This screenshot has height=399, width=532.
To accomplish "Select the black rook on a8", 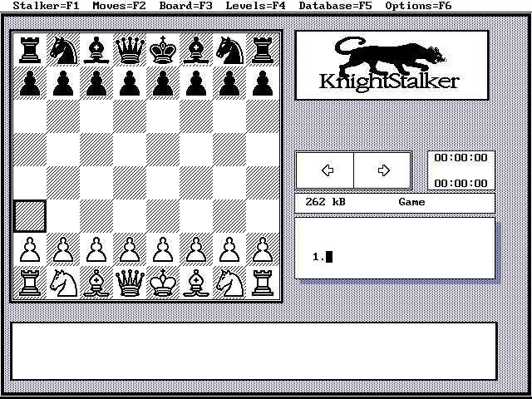I will coord(30,50).
